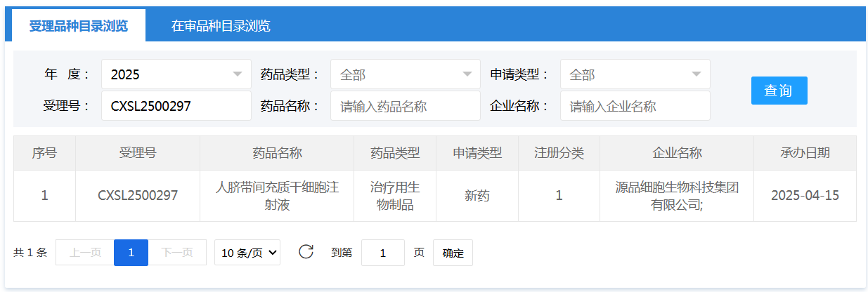Image resolution: width=868 pixels, height=292 pixels.
Task: Click company 源品细胞生物科技集团有限公司
Action: (677, 196)
